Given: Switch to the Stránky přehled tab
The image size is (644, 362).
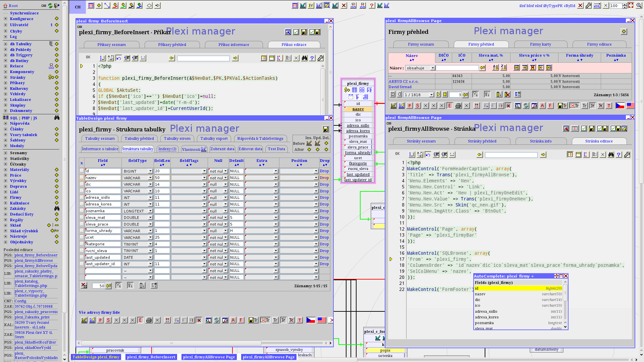Looking at the screenshot, I should [482, 141].
